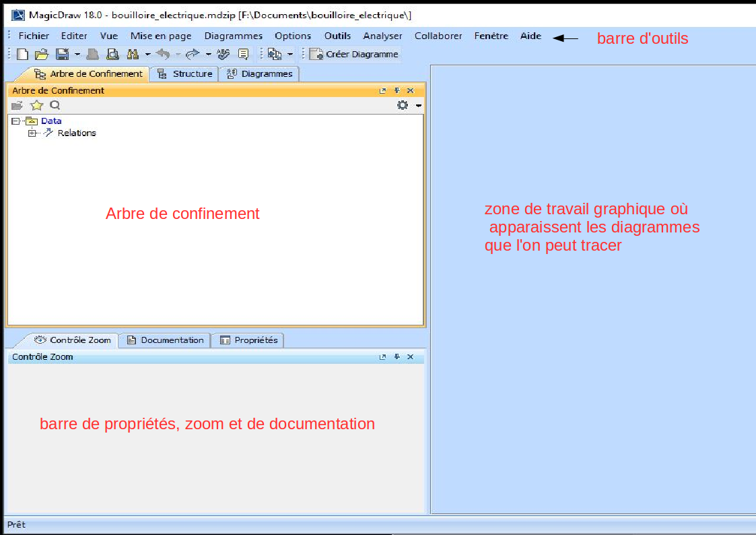Pin the Arbre de Confinement panel
Image resolution: width=756 pixels, height=535 pixels.
coord(397,90)
